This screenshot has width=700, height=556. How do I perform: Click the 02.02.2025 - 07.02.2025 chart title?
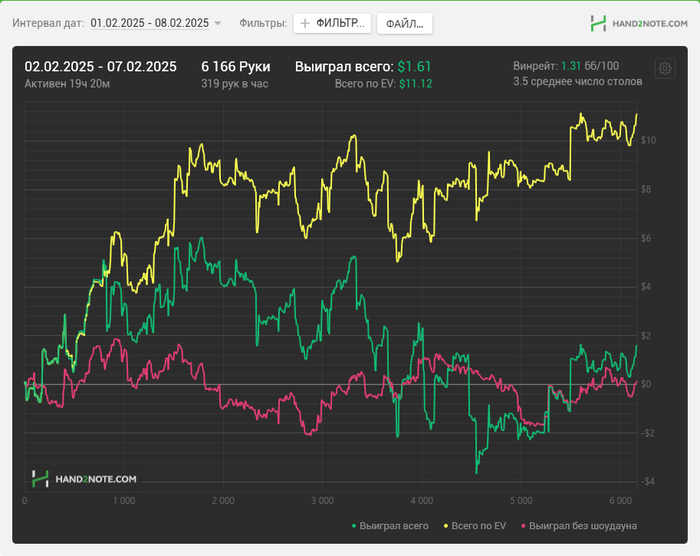(100, 67)
